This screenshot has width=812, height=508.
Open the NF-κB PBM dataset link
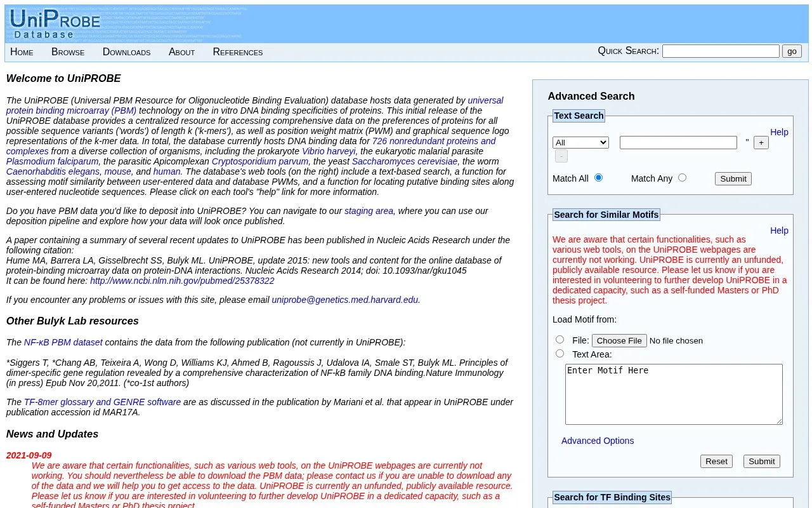[63, 342]
